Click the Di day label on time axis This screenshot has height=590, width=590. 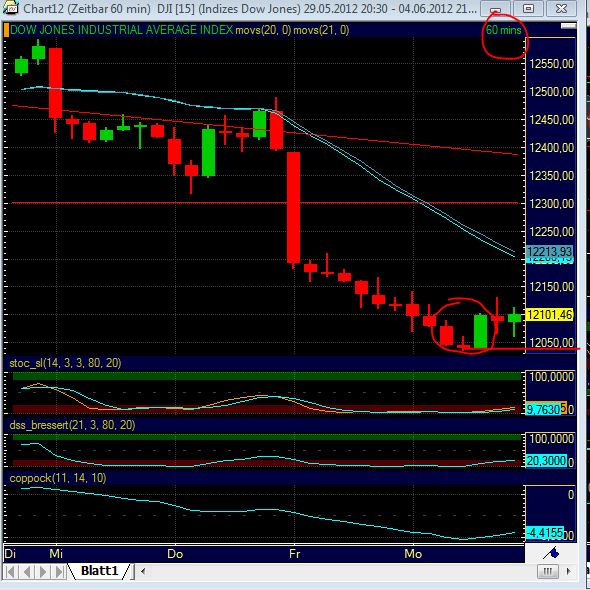coord(10,554)
